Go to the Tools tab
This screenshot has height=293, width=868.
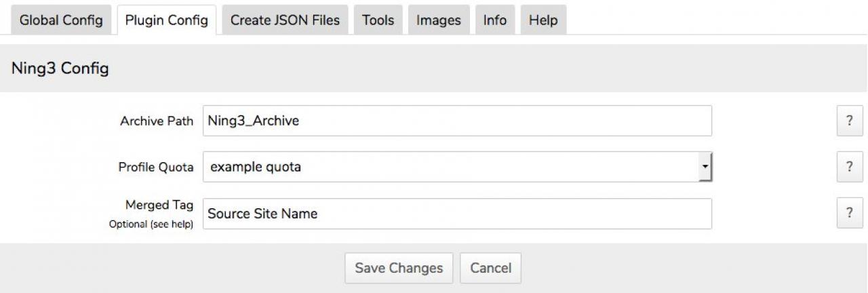pos(378,20)
